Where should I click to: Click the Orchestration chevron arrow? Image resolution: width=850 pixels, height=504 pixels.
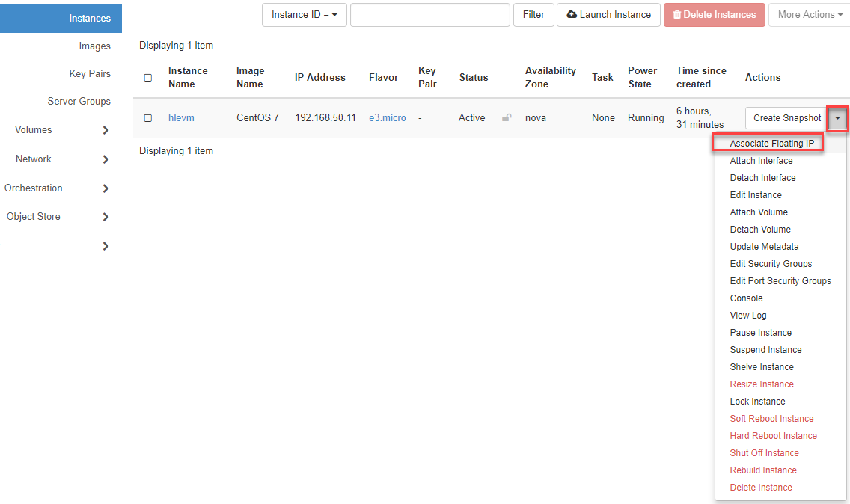(106, 188)
